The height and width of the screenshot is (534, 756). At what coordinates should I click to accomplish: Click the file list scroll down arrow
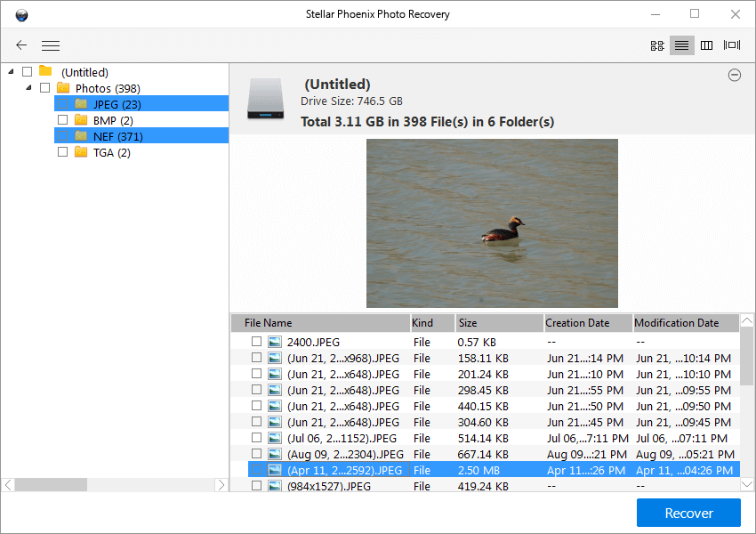(x=747, y=484)
